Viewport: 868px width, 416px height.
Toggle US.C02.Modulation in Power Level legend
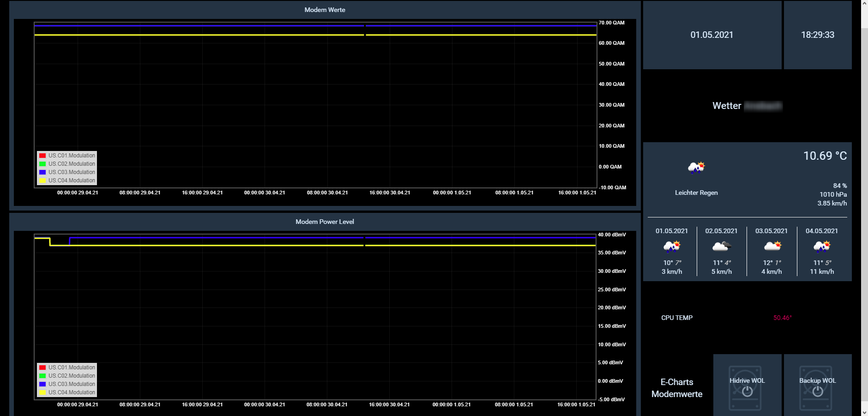click(67, 376)
